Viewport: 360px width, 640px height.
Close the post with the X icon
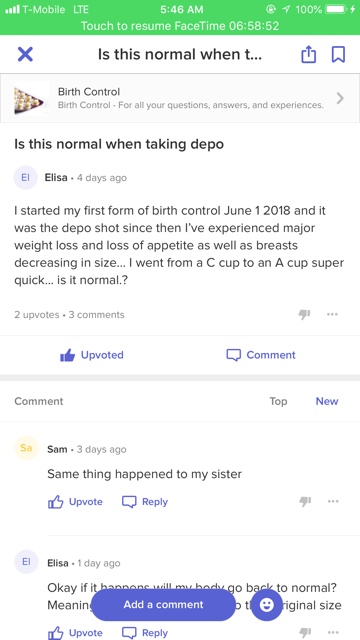point(25,54)
